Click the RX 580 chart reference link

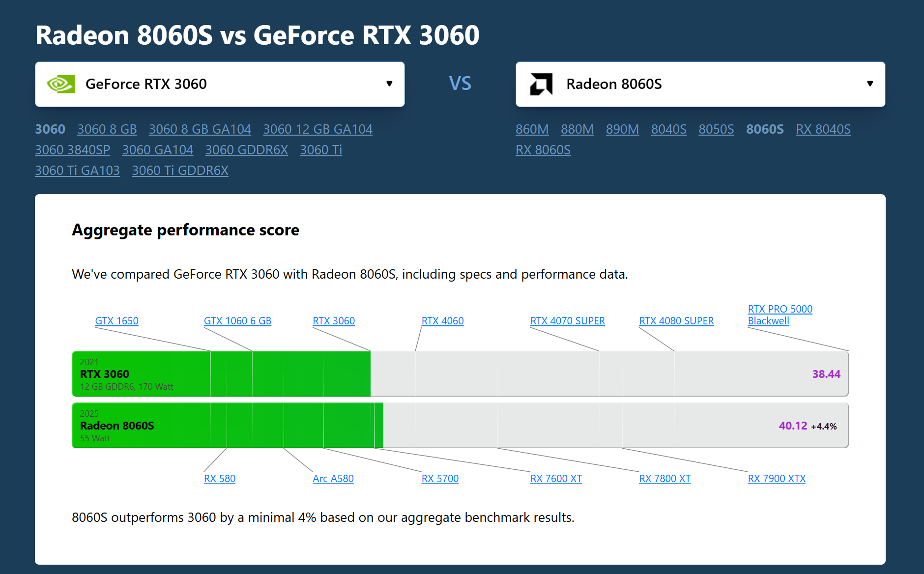220,479
